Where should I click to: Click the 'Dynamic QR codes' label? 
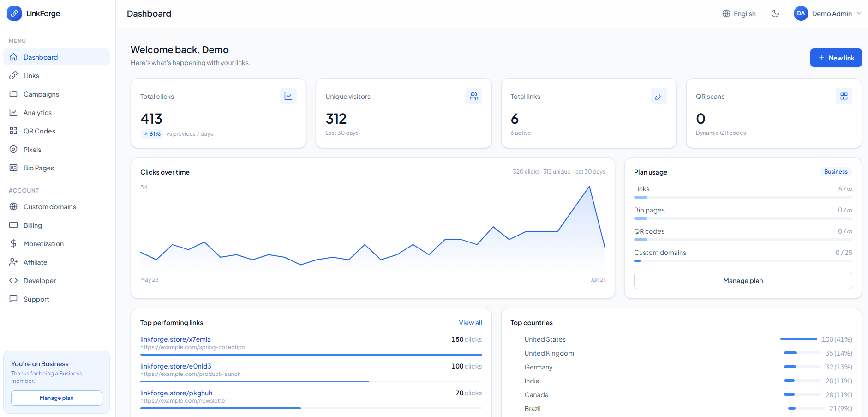pyautogui.click(x=721, y=133)
